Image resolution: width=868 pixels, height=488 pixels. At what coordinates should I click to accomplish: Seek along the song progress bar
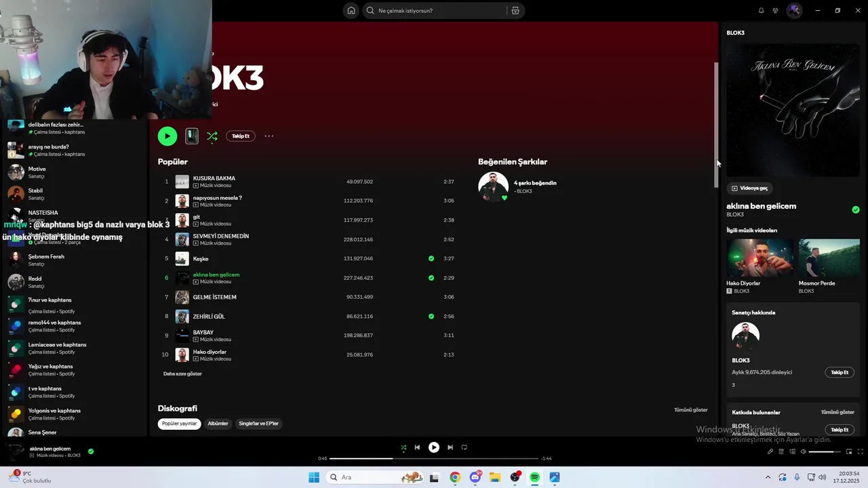pyautogui.click(x=434, y=458)
